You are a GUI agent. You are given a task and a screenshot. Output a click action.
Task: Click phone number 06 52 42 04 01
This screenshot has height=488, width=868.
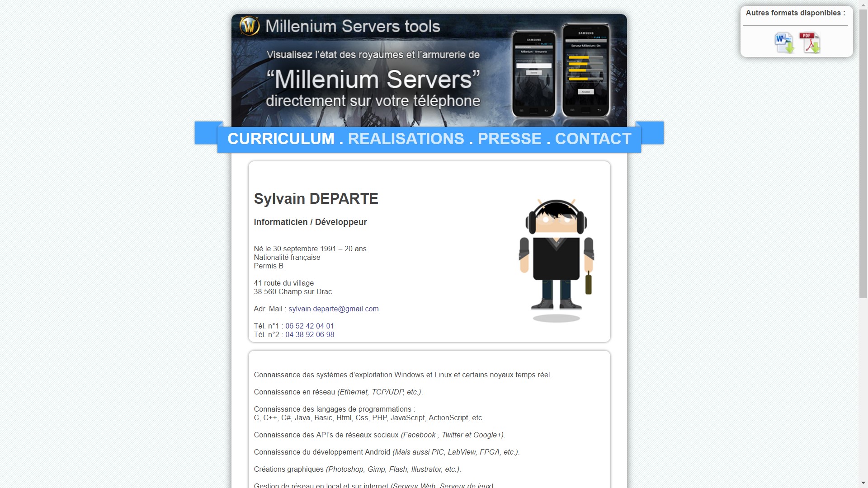point(309,326)
